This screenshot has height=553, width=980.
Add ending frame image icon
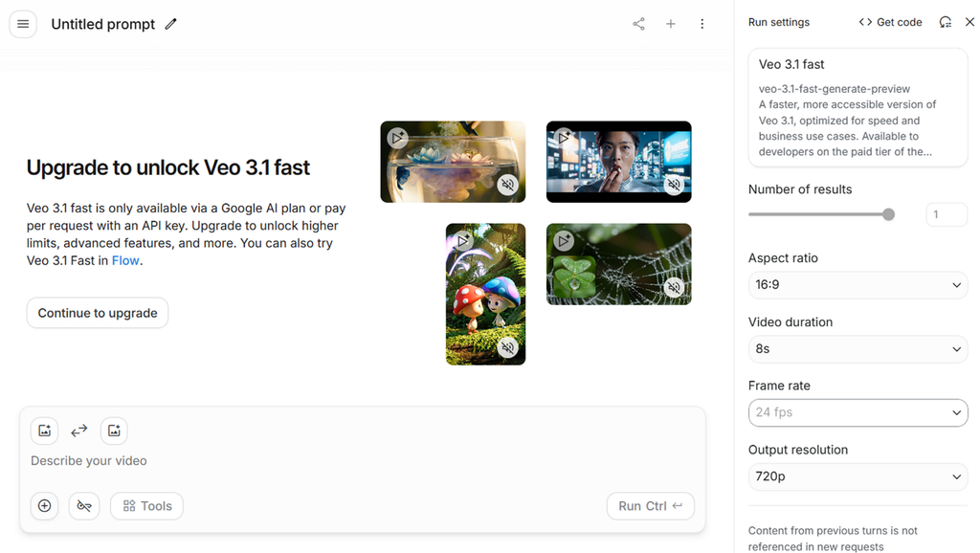(x=114, y=431)
